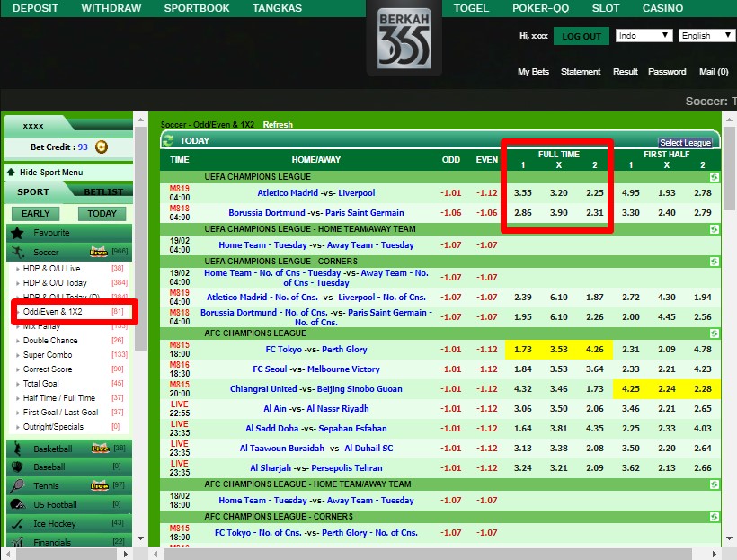Click the Ice Hockey stick icon
Screen dimensions: 737x560
click(18, 523)
